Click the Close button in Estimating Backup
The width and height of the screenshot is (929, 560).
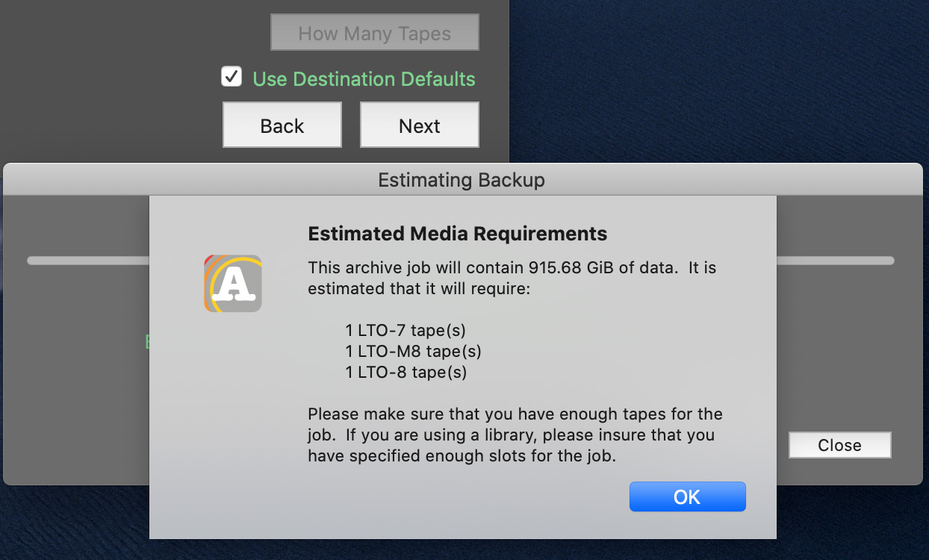point(839,445)
